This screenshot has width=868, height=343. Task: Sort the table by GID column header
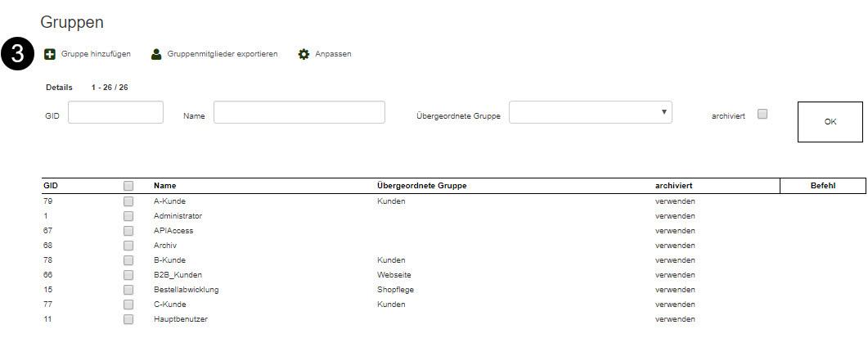(x=51, y=186)
